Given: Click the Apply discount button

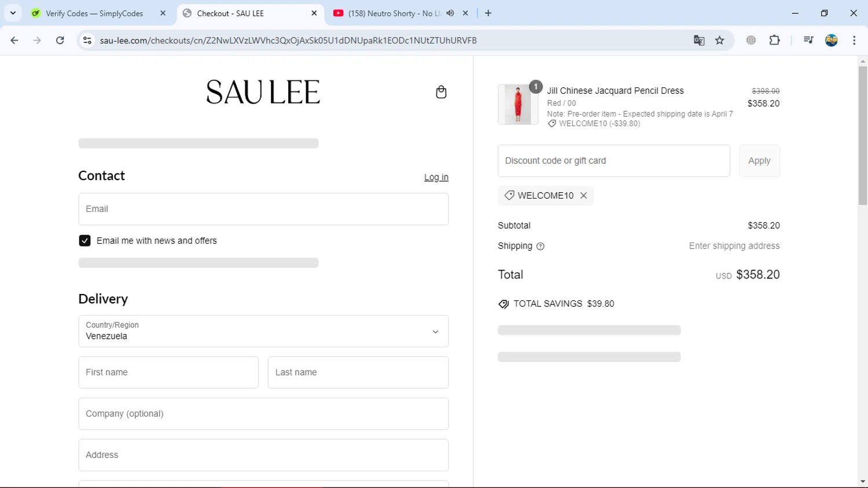Looking at the screenshot, I should pos(759,161).
